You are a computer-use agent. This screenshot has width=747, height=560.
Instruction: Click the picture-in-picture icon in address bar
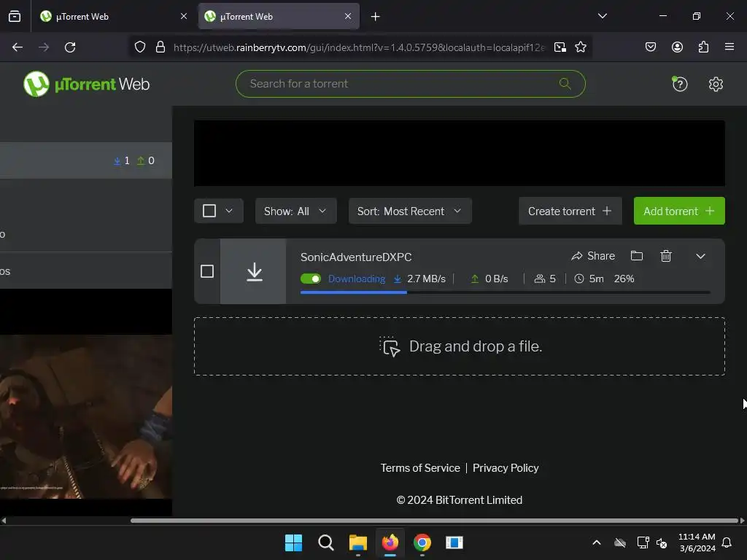(560, 47)
